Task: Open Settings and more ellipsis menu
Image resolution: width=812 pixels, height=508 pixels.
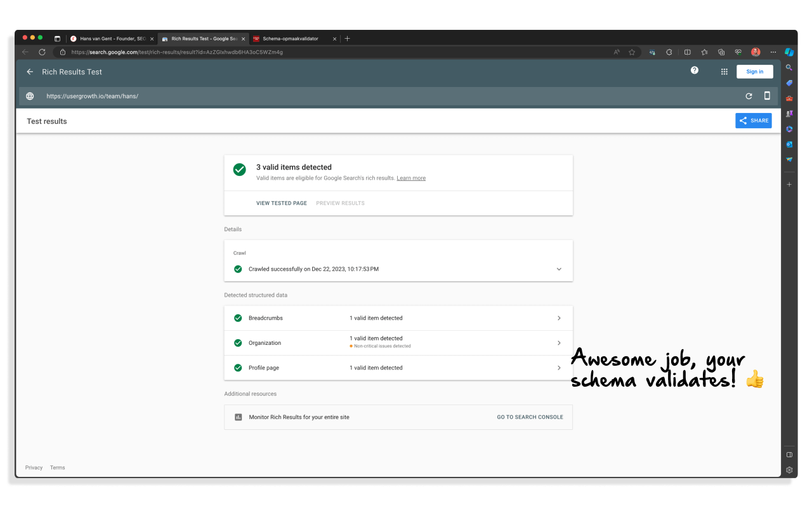Action: point(773,52)
